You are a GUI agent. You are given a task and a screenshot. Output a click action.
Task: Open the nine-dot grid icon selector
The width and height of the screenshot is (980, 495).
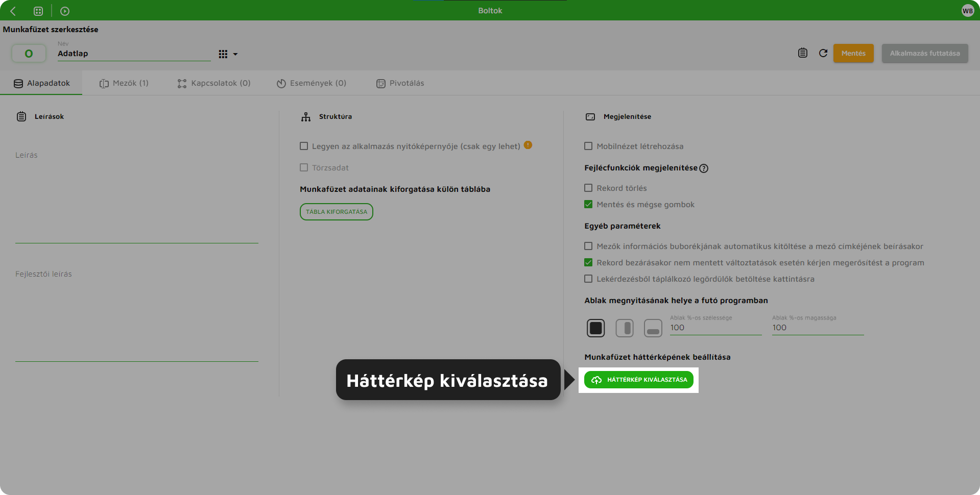tap(223, 54)
